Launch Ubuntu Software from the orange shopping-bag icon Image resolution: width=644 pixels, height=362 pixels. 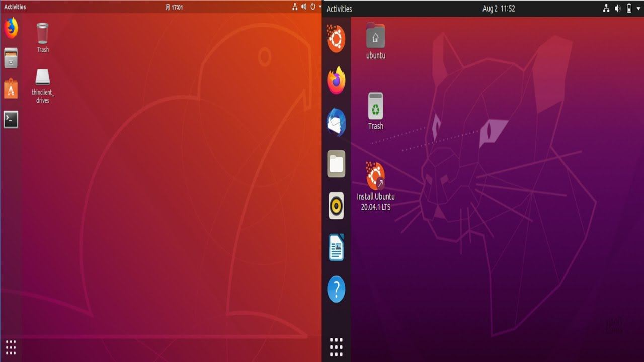(11, 89)
